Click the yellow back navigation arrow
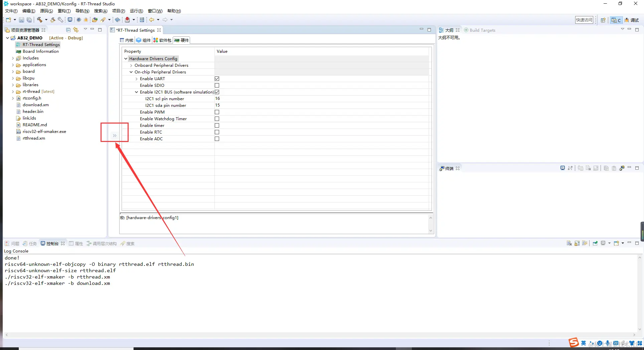The height and width of the screenshot is (350, 644). 152,20
